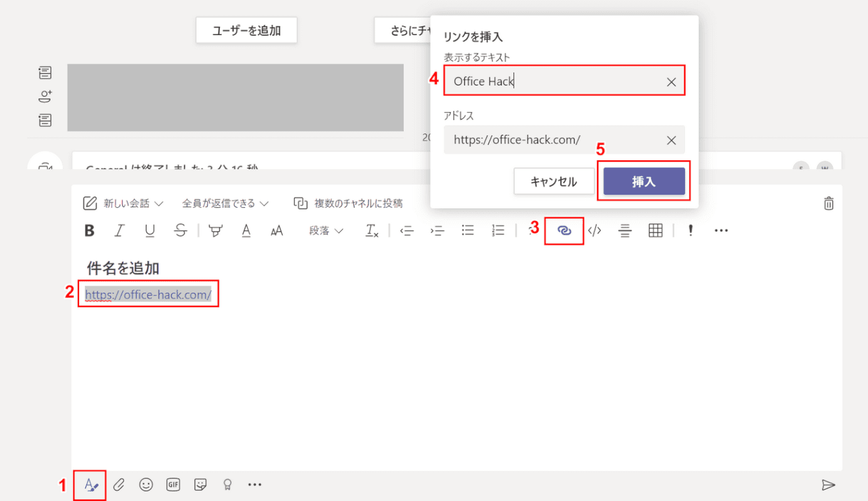Open the font color picker
Viewport: 868px width, 501px height.
pos(246,230)
